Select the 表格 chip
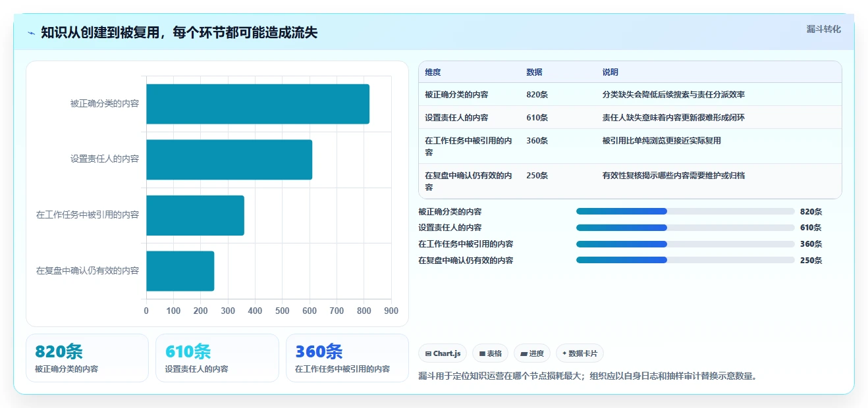868x408 pixels. (x=490, y=353)
